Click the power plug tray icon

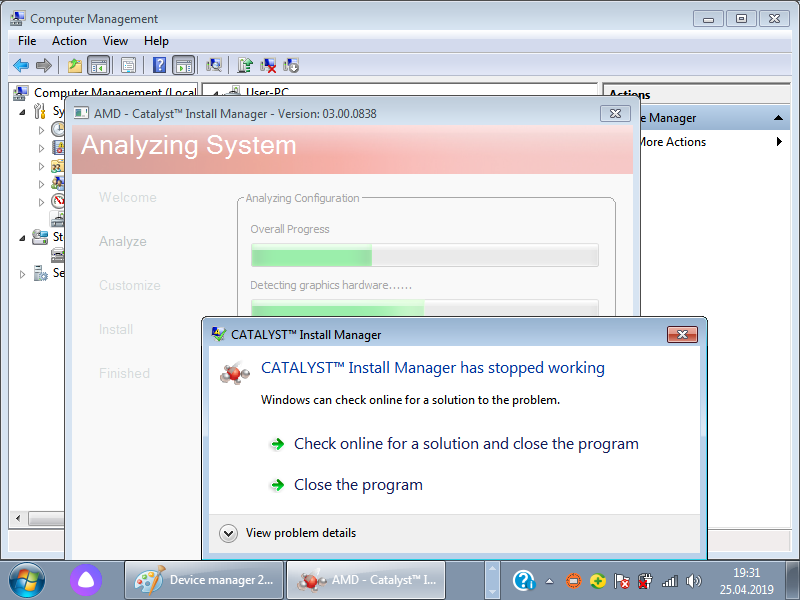click(x=645, y=581)
